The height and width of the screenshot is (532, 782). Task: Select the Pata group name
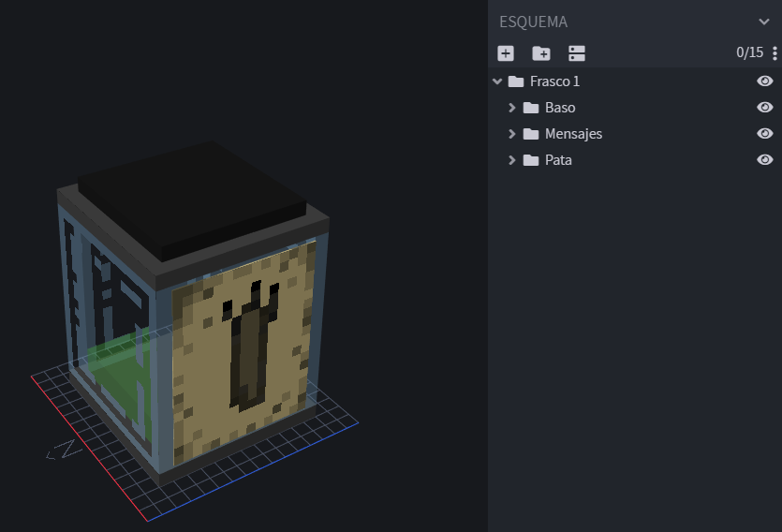point(558,160)
